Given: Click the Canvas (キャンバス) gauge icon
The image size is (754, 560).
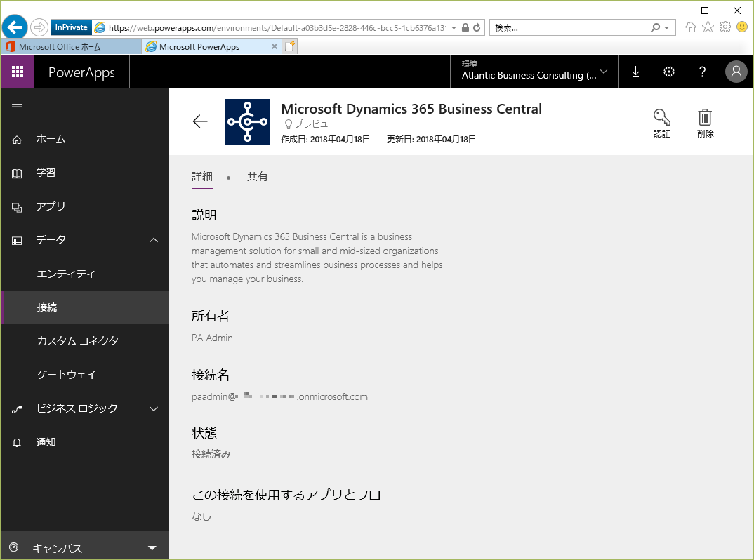Looking at the screenshot, I should tap(14, 547).
